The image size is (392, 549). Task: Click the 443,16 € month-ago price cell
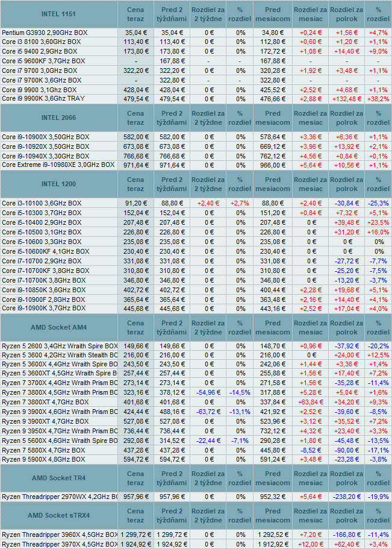(273, 309)
